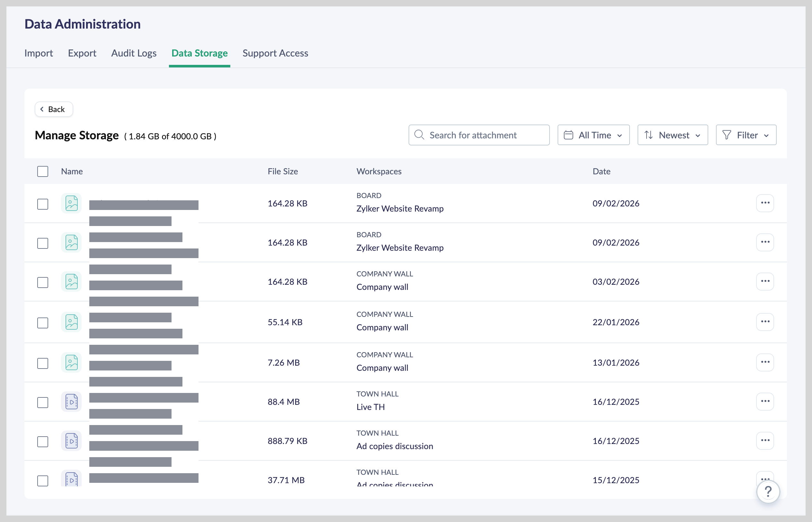
Task: Switch to the Audit Logs tab
Action: 134,53
